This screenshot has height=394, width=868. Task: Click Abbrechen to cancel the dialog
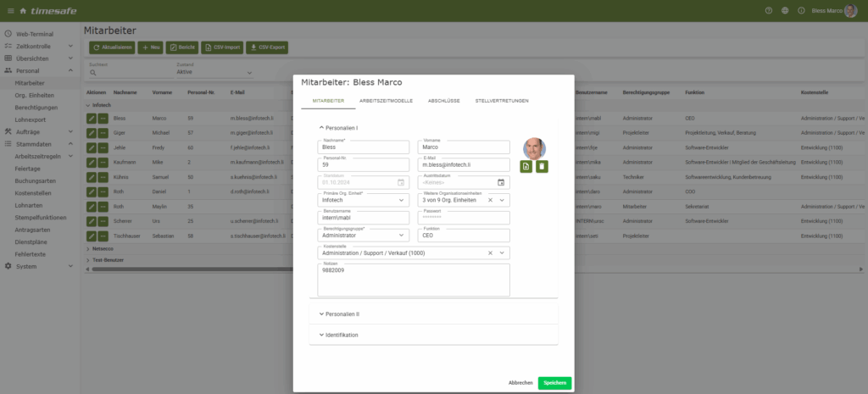[x=520, y=383]
